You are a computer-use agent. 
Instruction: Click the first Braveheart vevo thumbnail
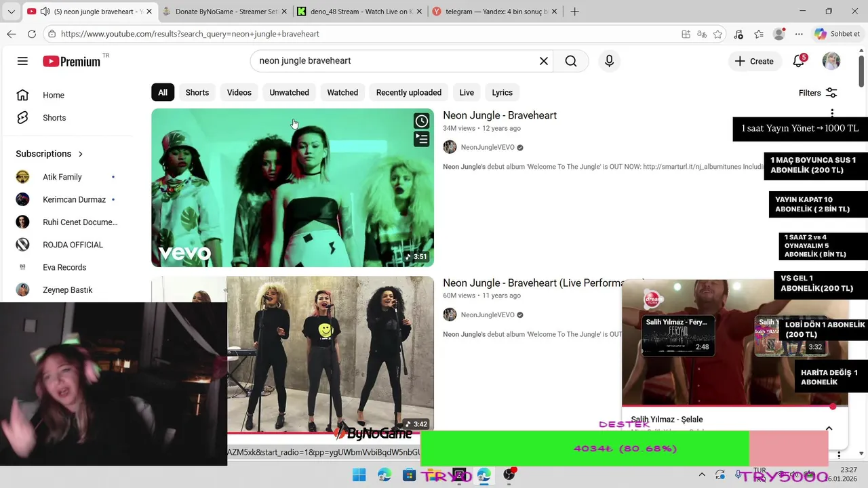click(292, 188)
